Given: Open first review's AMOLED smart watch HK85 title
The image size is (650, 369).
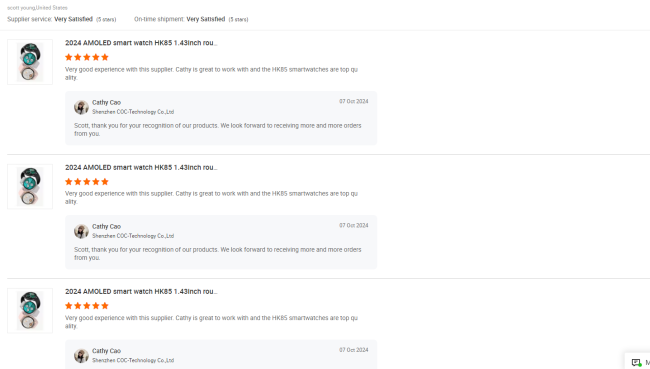Looking at the screenshot, I should 141,43.
